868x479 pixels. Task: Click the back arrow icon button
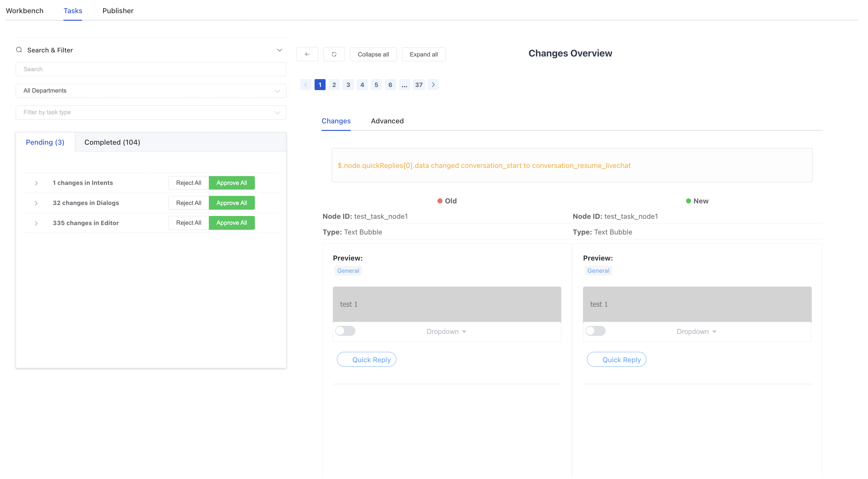coord(307,54)
